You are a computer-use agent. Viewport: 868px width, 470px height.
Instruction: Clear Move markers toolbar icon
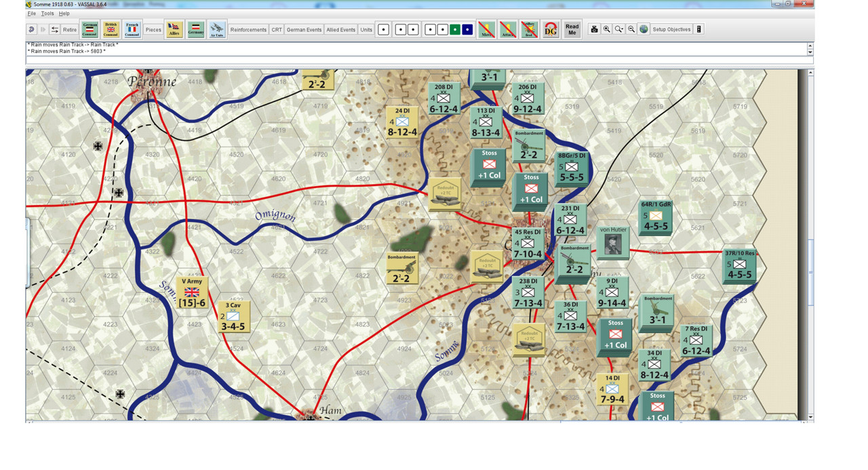click(x=486, y=29)
